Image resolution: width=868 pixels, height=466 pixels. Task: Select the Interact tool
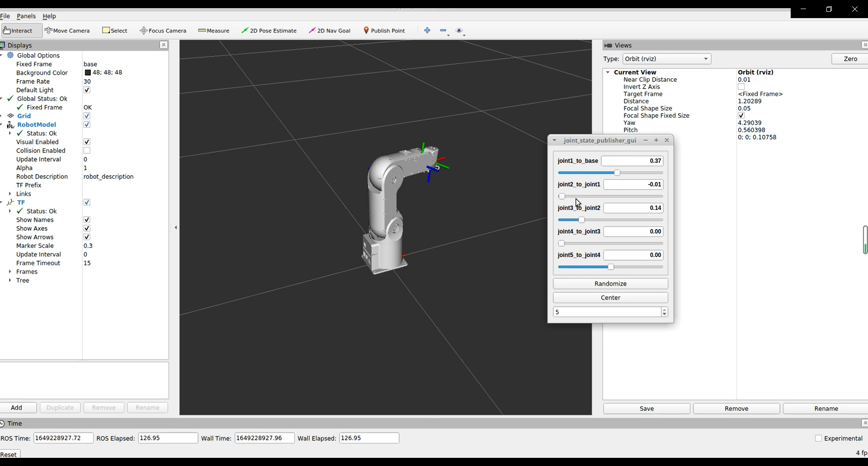tap(18, 31)
